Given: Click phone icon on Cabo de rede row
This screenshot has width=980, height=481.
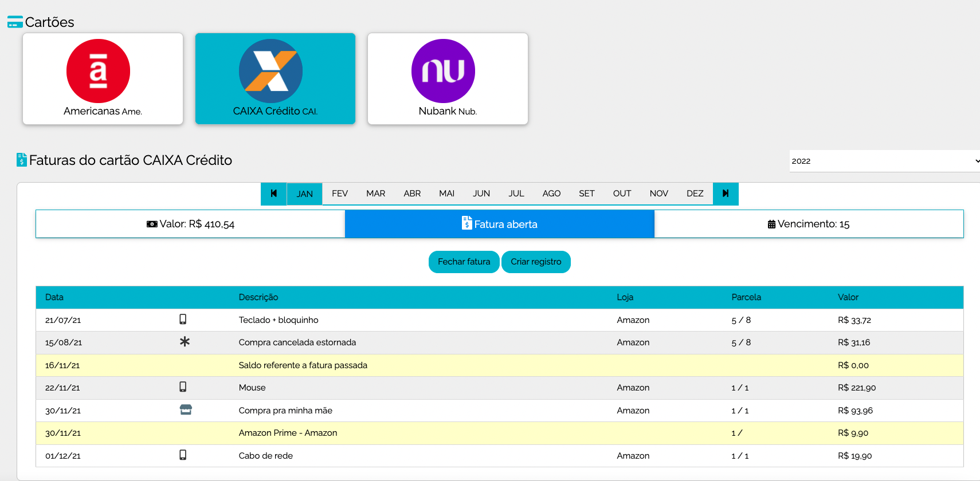Looking at the screenshot, I should [183, 455].
